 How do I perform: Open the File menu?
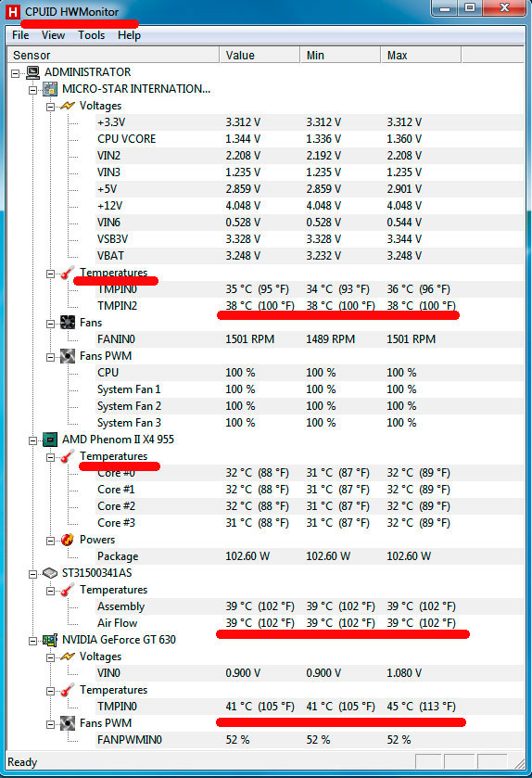coord(20,35)
